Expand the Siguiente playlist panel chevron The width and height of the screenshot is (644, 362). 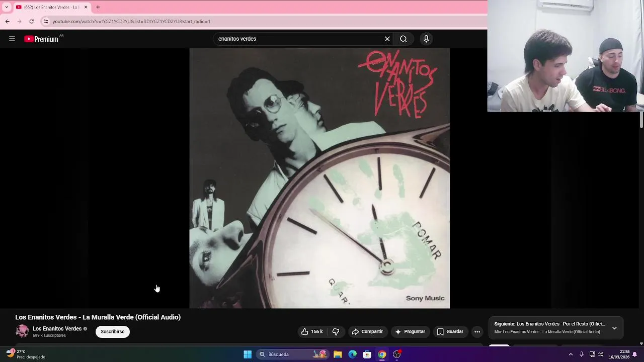(614, 328)
